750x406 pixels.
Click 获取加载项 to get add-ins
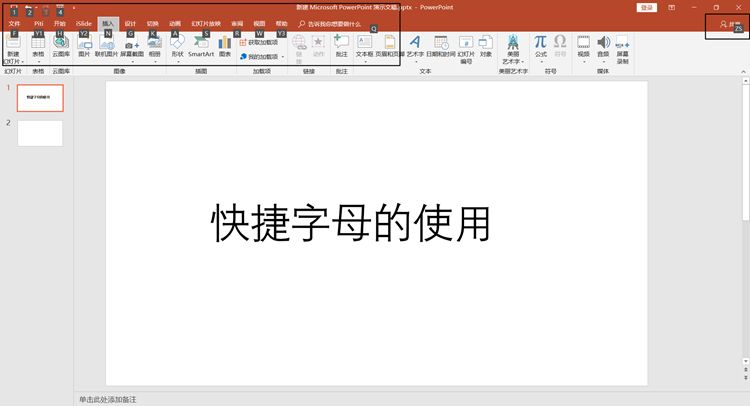pos(259,43)
